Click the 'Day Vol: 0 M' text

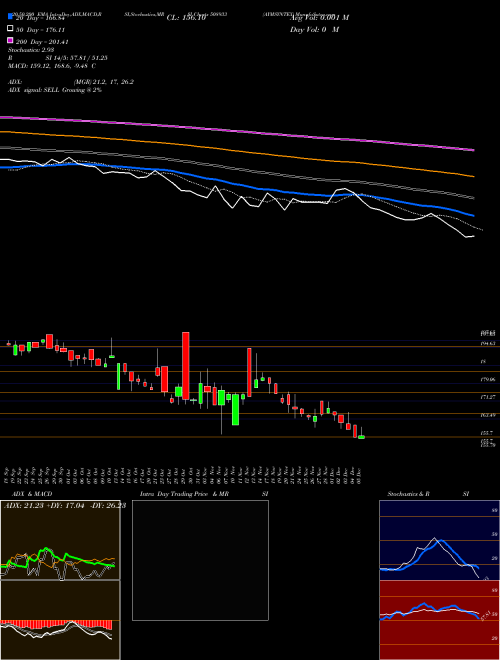point(314,29)
